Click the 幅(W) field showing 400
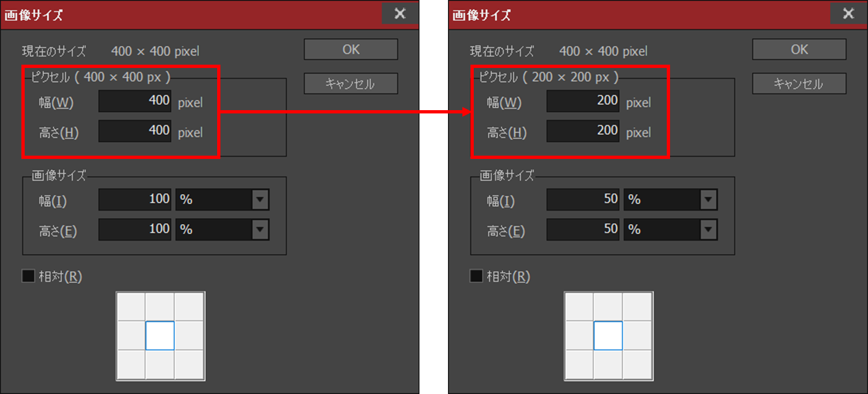This screenshot has height=394, width=868. point(135,101)
